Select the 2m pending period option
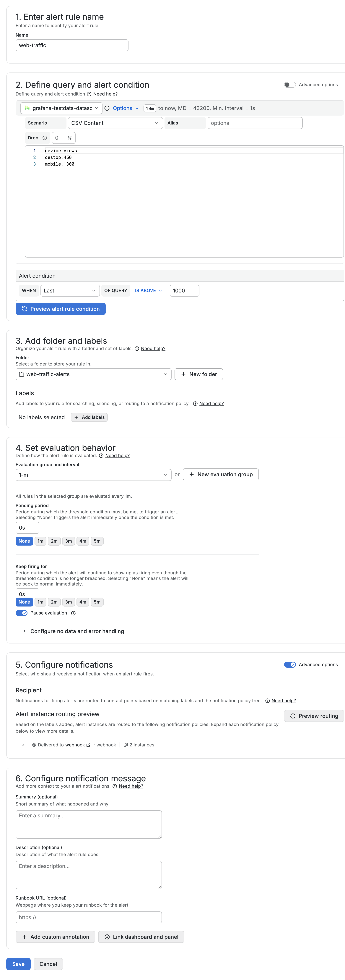This screenshot has width=345, height=980. 54,541
